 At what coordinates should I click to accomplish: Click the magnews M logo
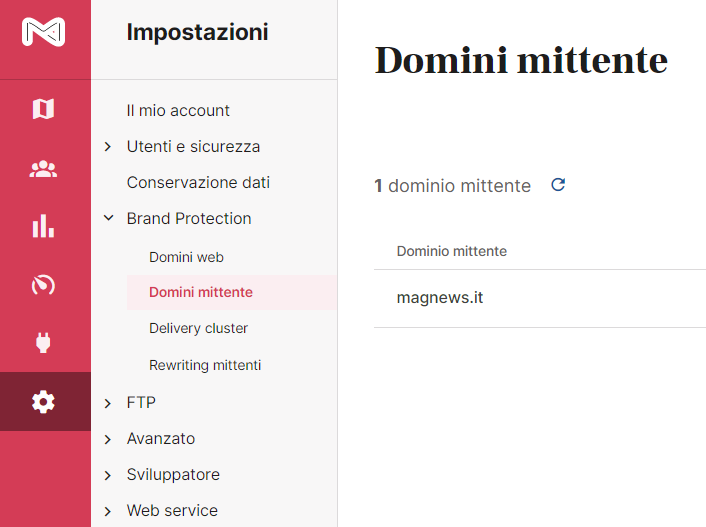[x=43, y=32]
